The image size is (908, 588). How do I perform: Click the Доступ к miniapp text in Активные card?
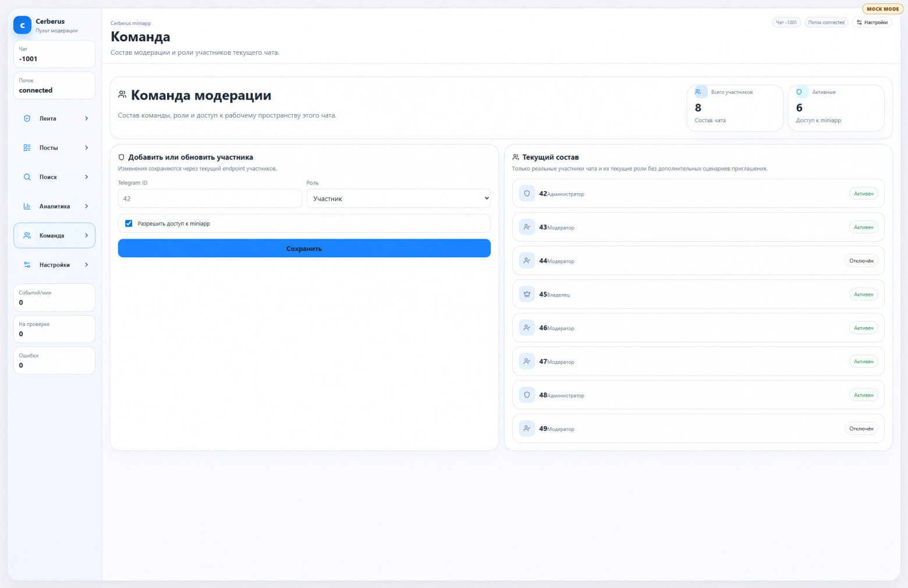coord(818,121)
